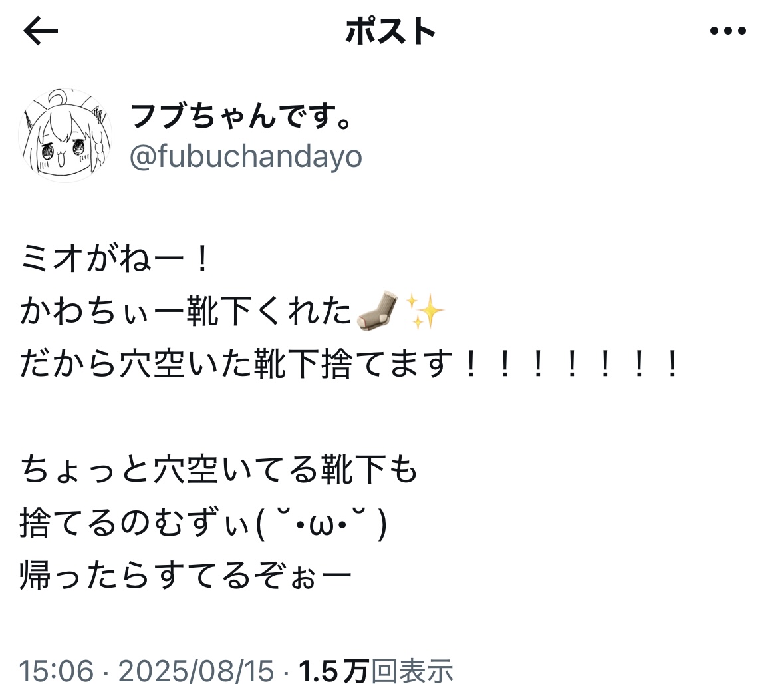
Task: Tap the ポスト header title
Action: [390, 31]
